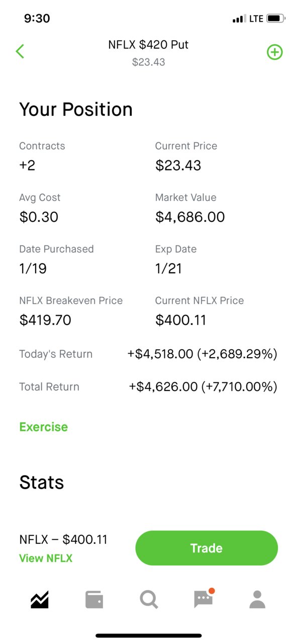This screenshot has height=644, width=297.
Task: Tap the green back arrow icon
Action: [x=20, y=51]
